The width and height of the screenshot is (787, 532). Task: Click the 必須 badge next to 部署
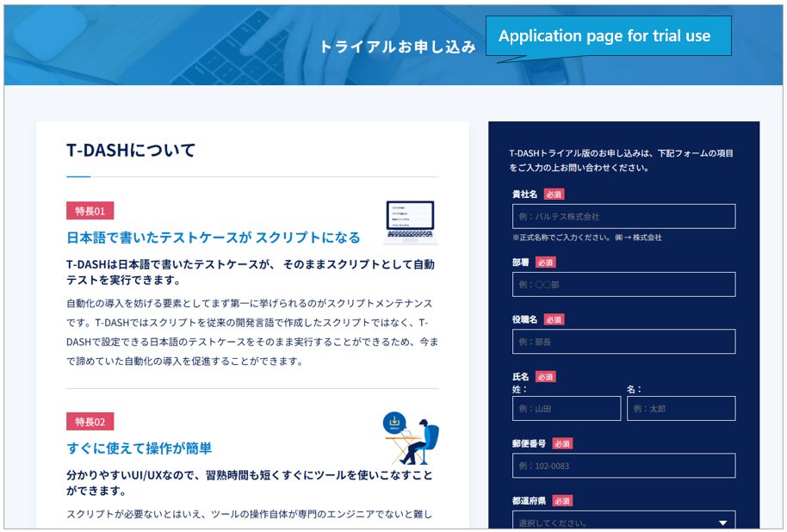click(x=546, y=262)
